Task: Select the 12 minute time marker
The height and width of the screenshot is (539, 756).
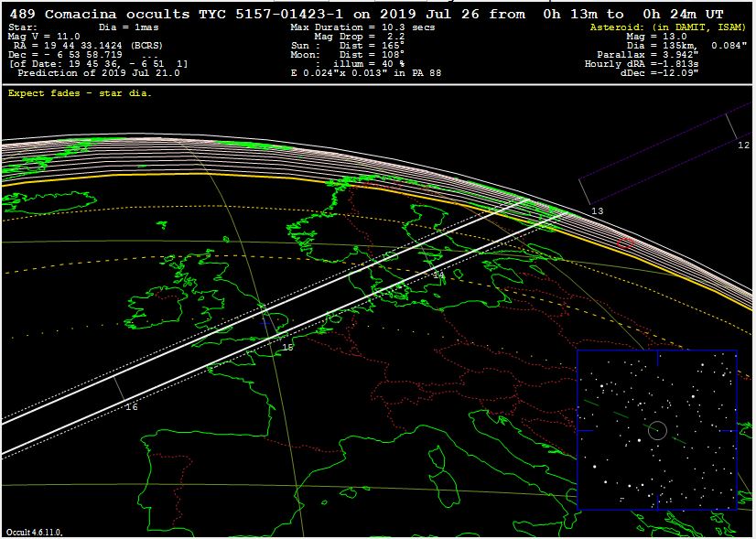Action: pyautogui.click(x=743, y=145)
